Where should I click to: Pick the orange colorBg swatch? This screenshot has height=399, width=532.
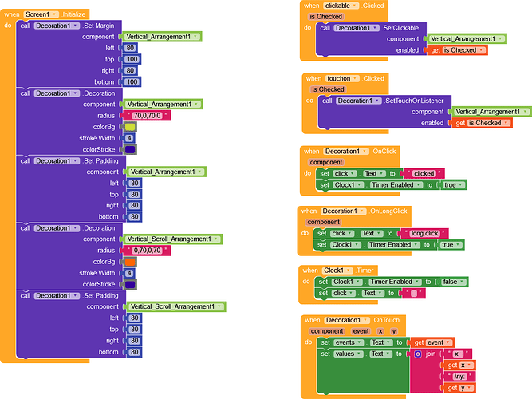click(130, 262)
